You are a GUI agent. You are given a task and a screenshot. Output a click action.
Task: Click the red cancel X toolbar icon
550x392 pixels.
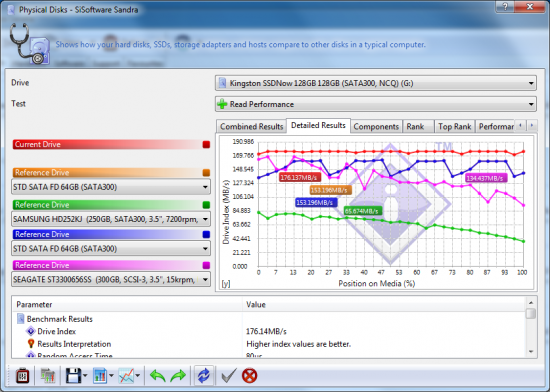pyautogui.click(x=249, y=376)
